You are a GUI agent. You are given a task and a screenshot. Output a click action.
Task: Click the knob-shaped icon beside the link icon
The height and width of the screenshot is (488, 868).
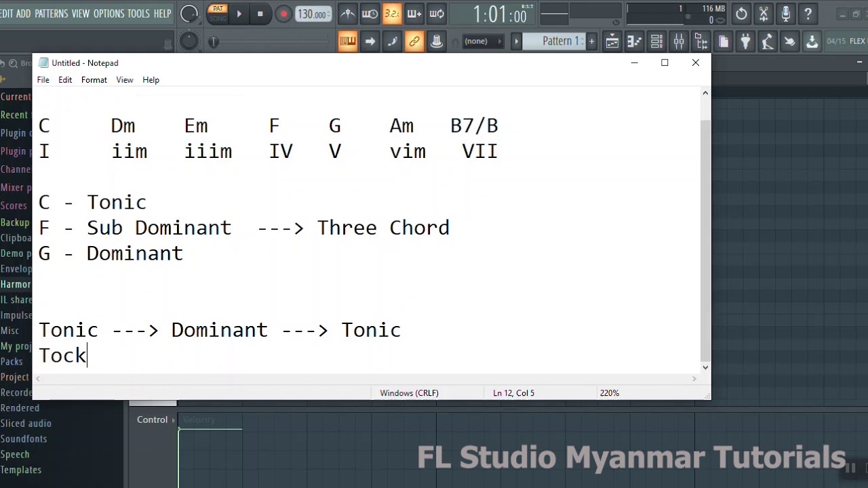[x=437, y=41]
